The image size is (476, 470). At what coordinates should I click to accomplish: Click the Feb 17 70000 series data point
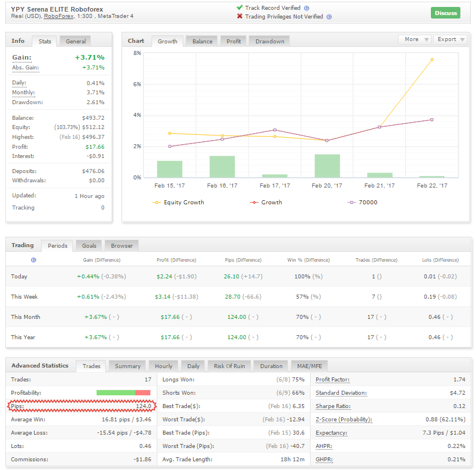pos(275,130)
